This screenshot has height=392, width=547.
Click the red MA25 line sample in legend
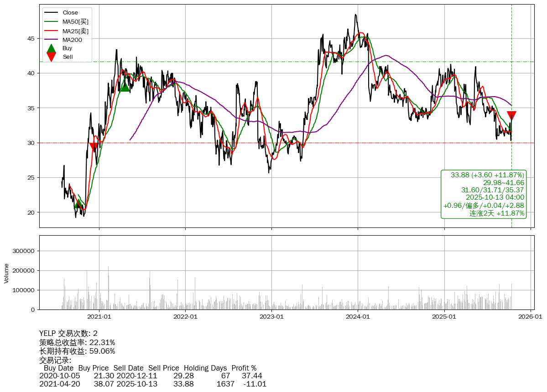(51, 31)
